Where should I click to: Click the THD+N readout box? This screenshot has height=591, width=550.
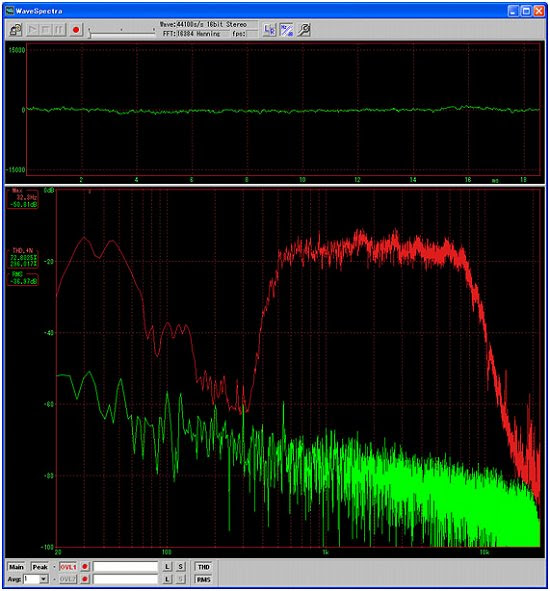click(23, 258)
